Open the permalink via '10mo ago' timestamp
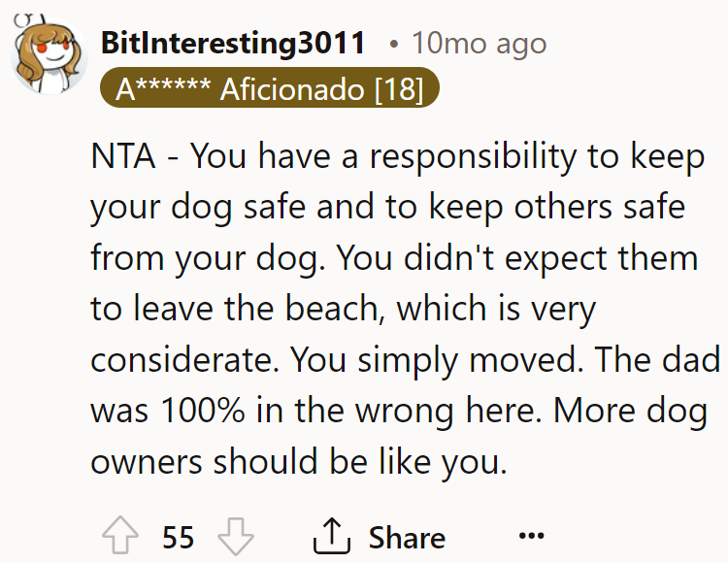Viewport: 728px width, 563px height. point(480,44)
